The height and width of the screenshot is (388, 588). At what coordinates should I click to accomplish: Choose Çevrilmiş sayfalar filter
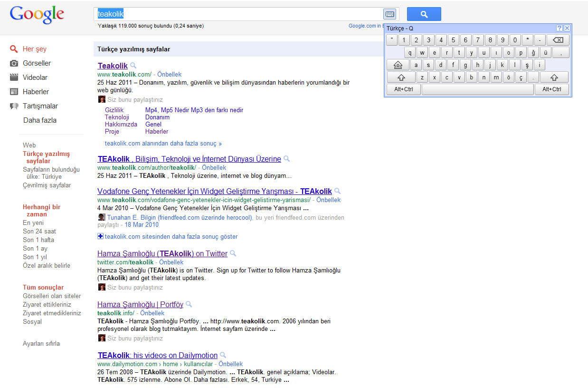[47, 185]
